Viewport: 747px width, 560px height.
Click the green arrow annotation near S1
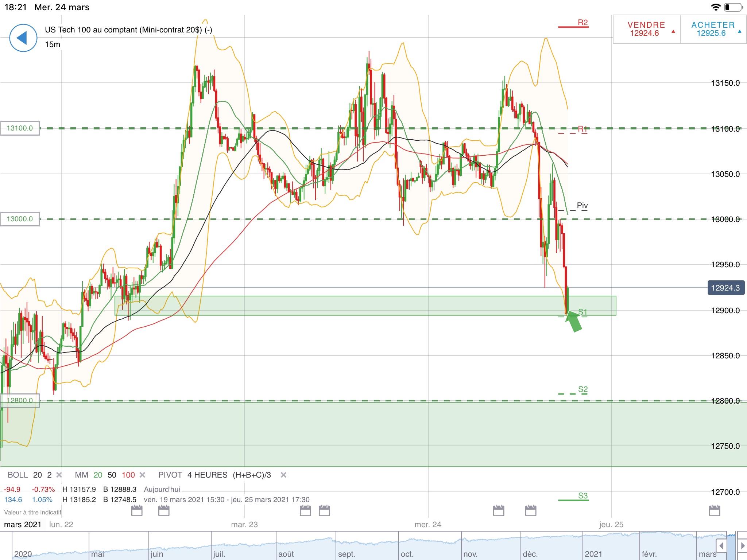574,322
